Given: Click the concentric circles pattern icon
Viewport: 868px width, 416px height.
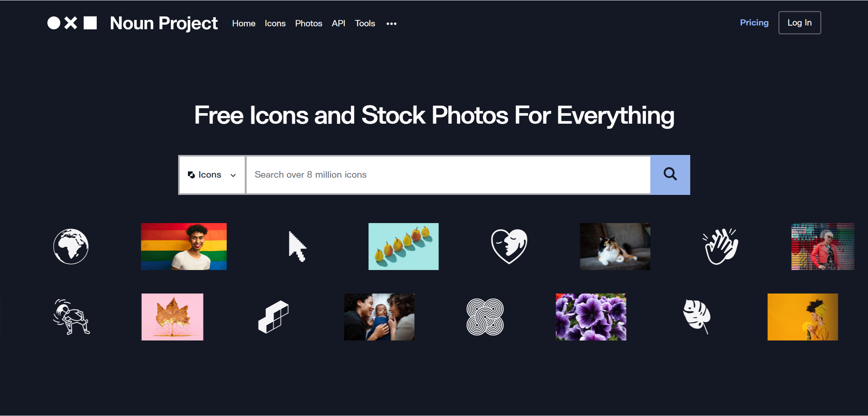Looking at the screenshot, I should click(485, 317).
